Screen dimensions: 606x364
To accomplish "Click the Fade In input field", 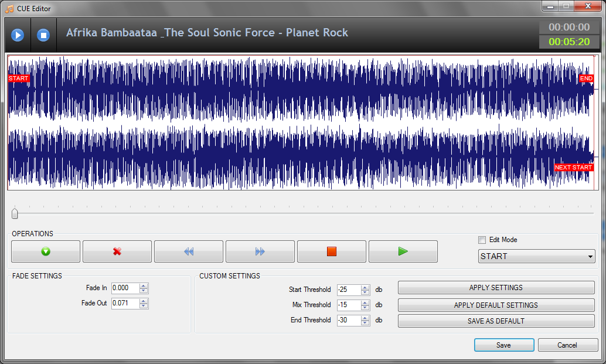I will tap(125, 288).
